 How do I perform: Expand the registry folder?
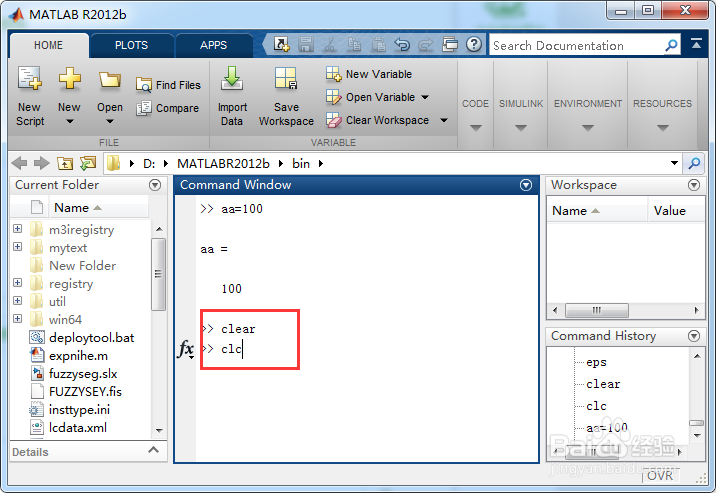pyautogui.click(x=17, y=283)
